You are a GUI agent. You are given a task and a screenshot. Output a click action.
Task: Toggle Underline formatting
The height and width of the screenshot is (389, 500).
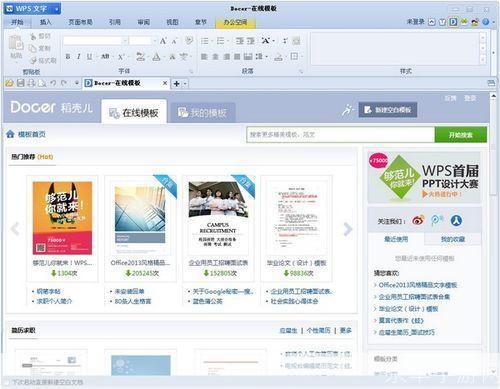pos(89,57)
